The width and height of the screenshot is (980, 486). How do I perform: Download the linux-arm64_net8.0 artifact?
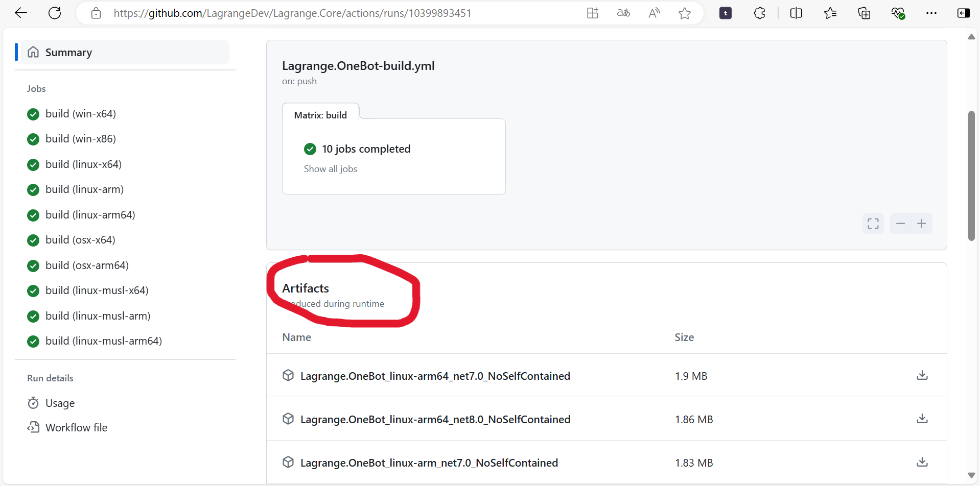[x=922, y=419]
